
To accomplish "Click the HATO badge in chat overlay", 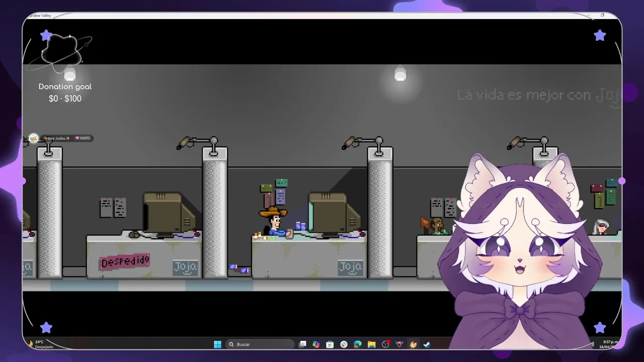I will pos(83,138).
